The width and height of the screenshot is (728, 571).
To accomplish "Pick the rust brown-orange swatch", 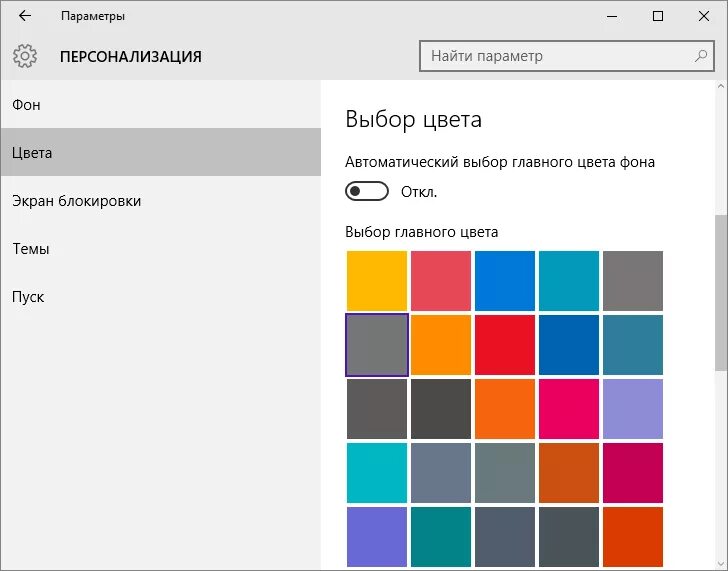I will pos(569,473).
